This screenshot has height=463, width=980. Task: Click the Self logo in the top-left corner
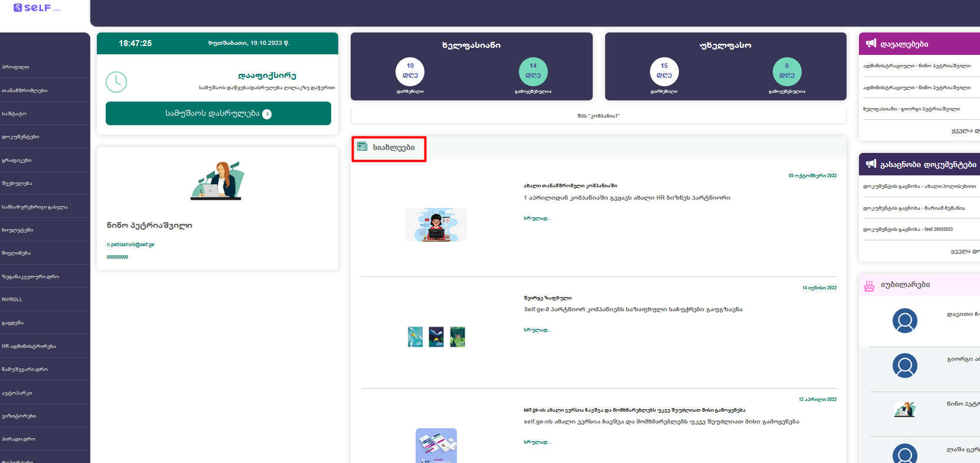point(37,8)
